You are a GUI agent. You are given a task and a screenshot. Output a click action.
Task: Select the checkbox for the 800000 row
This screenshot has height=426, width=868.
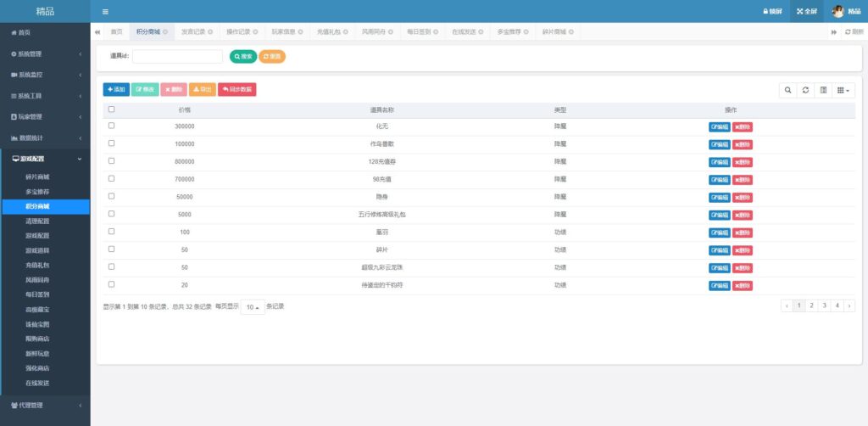[111, 160]
